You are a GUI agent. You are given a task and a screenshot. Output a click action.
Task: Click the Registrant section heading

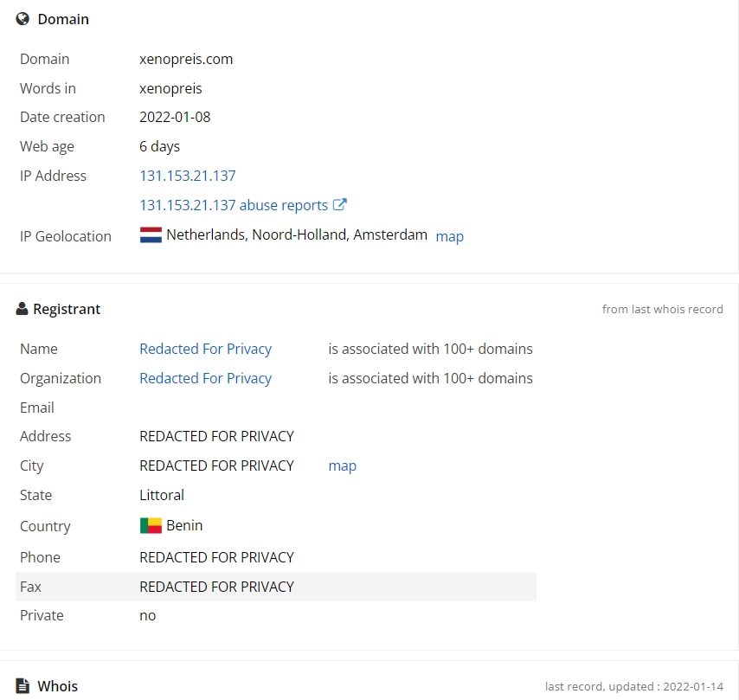pos(67,309)
